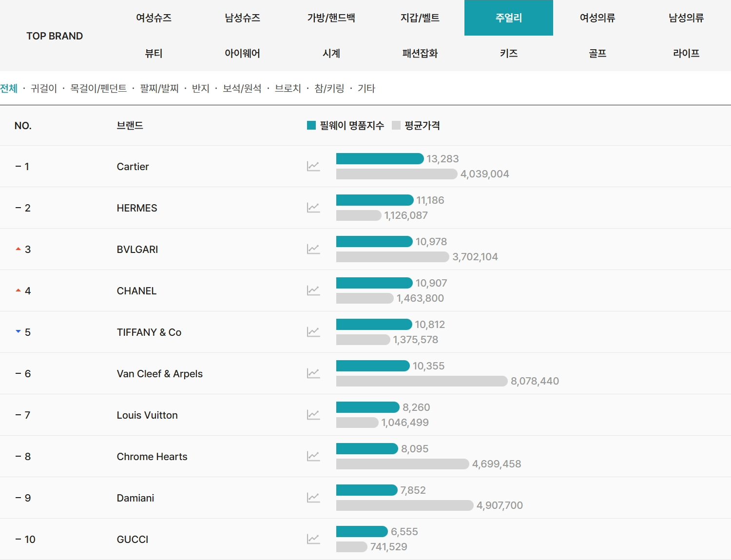Click the teal 필웨이 명품지수 legend square
731x560 pixels.
(x=311, y=125)
